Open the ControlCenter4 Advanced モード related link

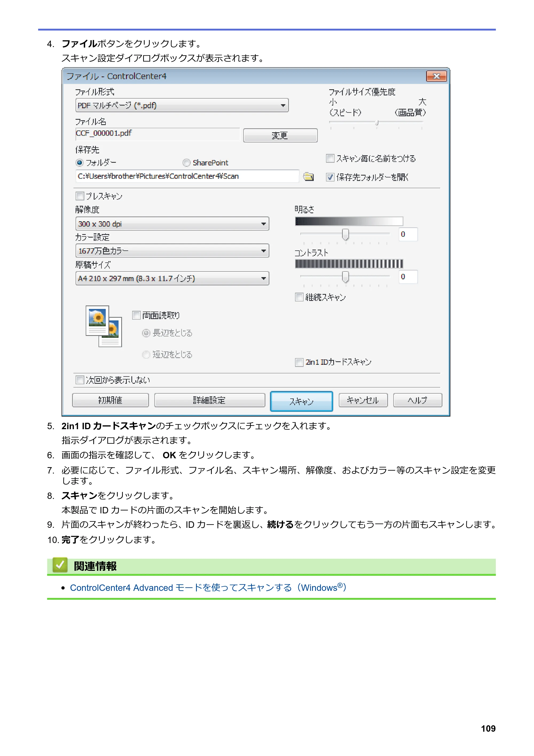208,587
